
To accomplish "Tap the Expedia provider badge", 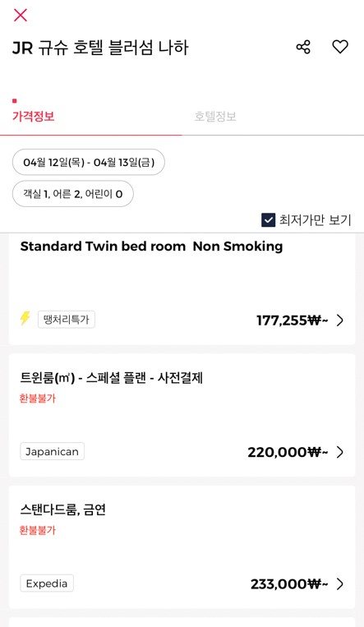I will [x=47, y=583].
